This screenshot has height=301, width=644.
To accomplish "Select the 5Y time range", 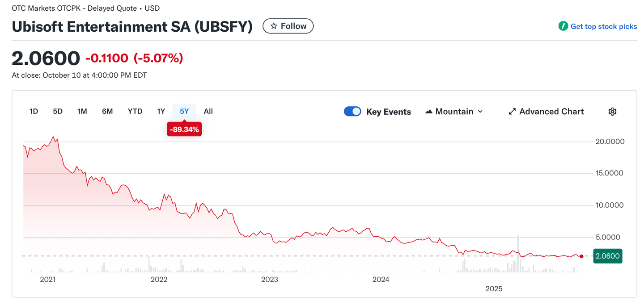I will coord(184,111).
